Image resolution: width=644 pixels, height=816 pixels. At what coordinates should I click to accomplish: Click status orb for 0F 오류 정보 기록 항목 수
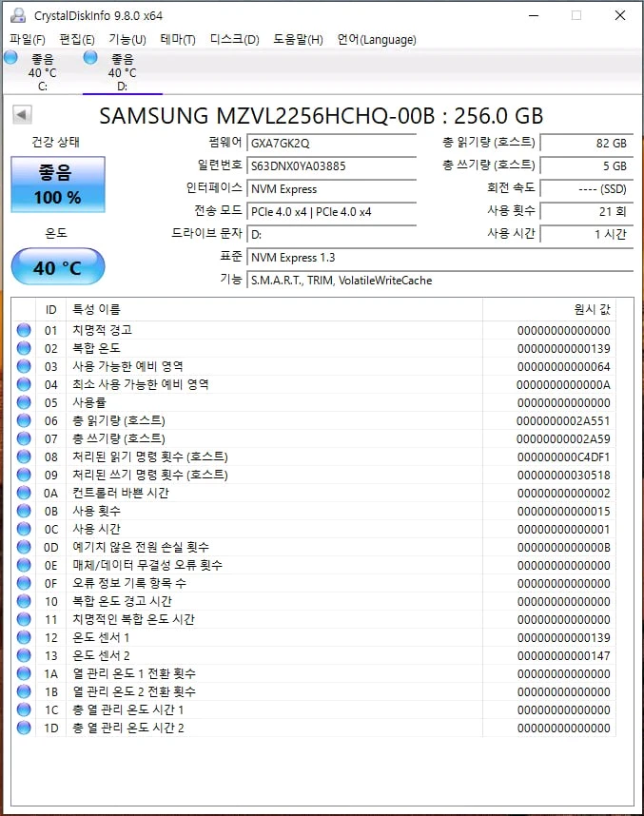(x=24, y=583)
